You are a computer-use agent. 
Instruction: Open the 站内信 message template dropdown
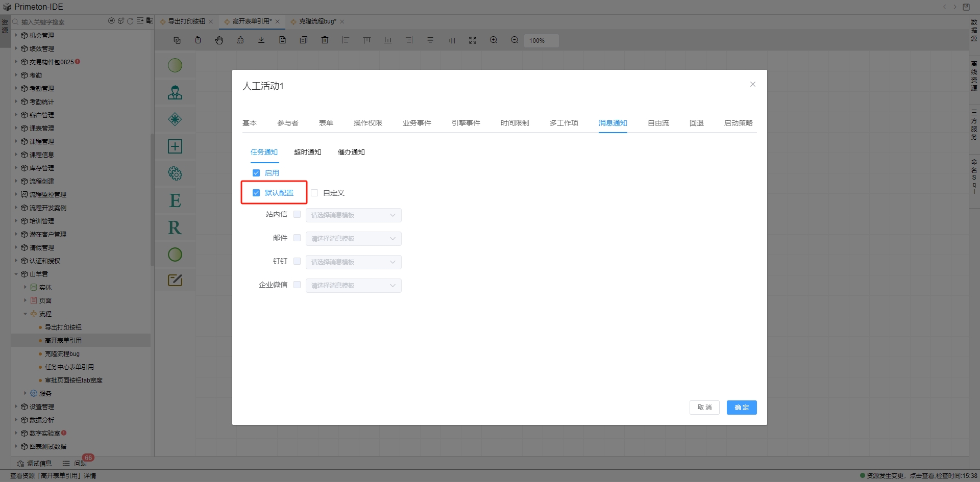click(x=353, y=215)
